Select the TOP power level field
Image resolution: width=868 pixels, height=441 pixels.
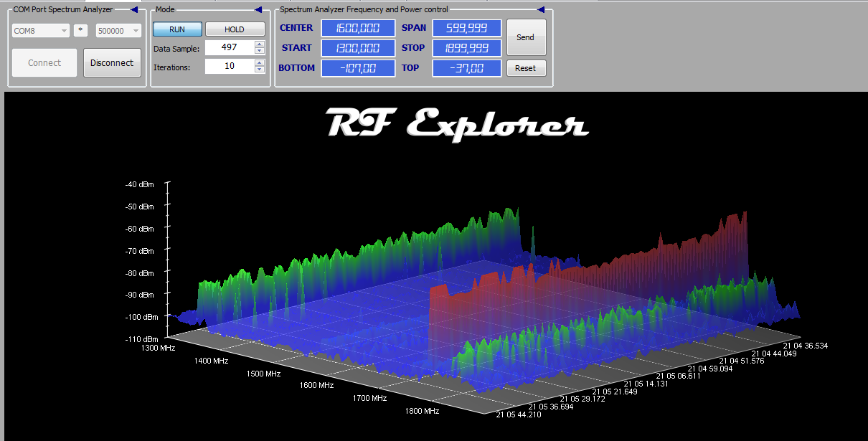coord(467,68)
